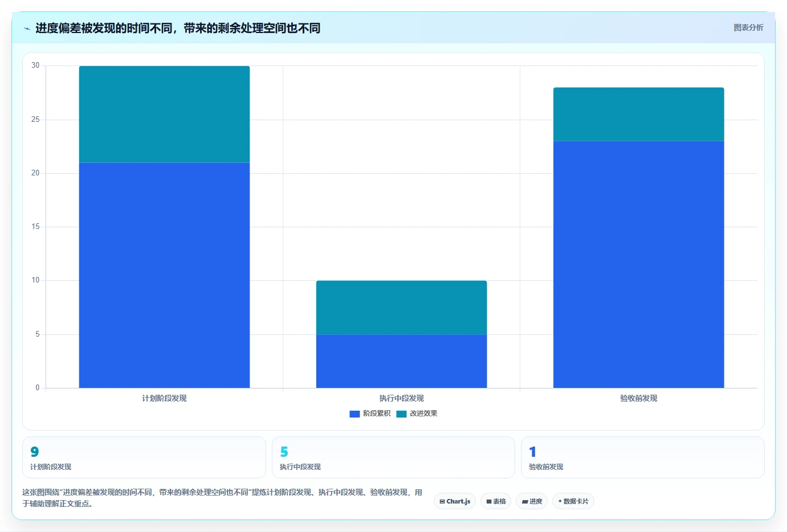The image size is (787, 532).
Task: Click the teal bar segment for 验收前发现
Action: (638, 114)
